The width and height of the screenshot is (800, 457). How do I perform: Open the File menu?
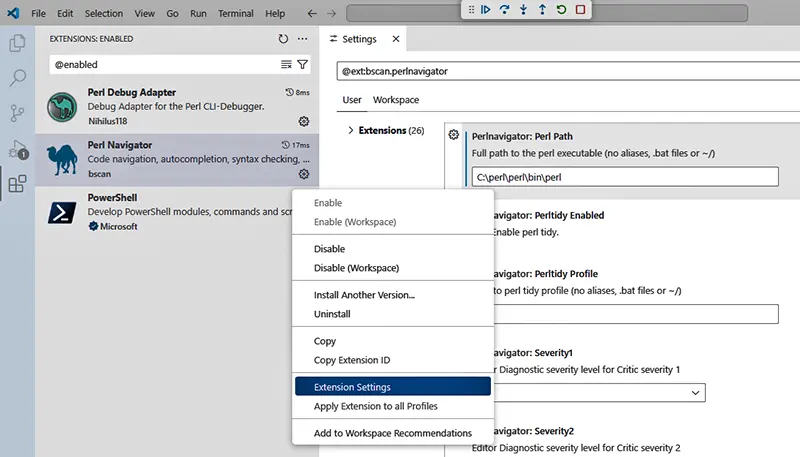[x=38, y=13]
